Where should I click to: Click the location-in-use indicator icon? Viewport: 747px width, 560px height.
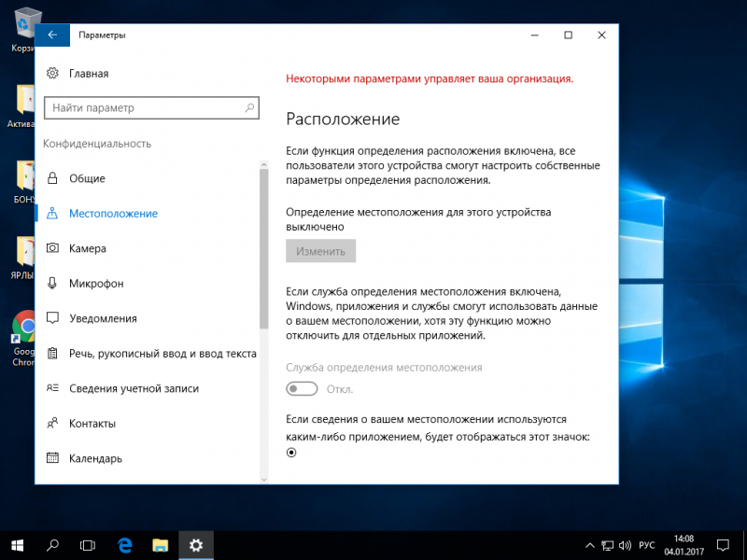tap(291, 453)
